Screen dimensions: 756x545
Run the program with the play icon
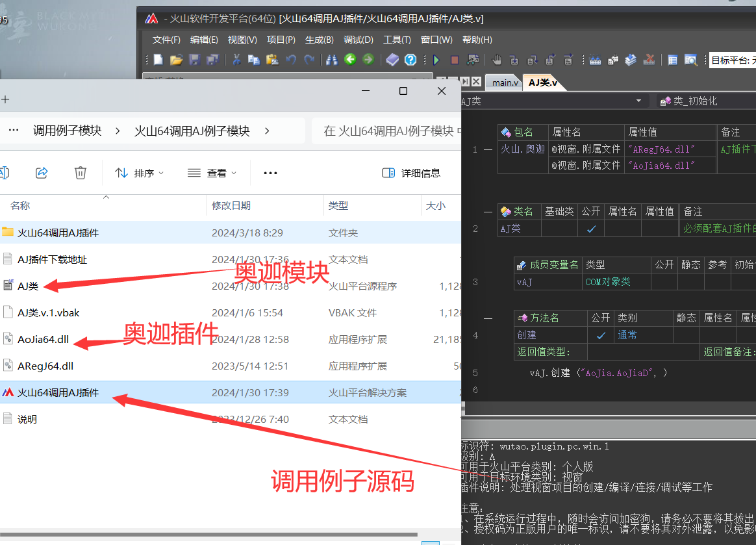(x=436, y=59)
